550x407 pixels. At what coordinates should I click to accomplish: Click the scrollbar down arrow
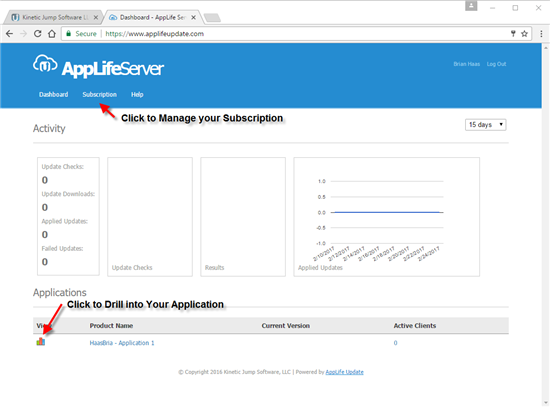546,402
